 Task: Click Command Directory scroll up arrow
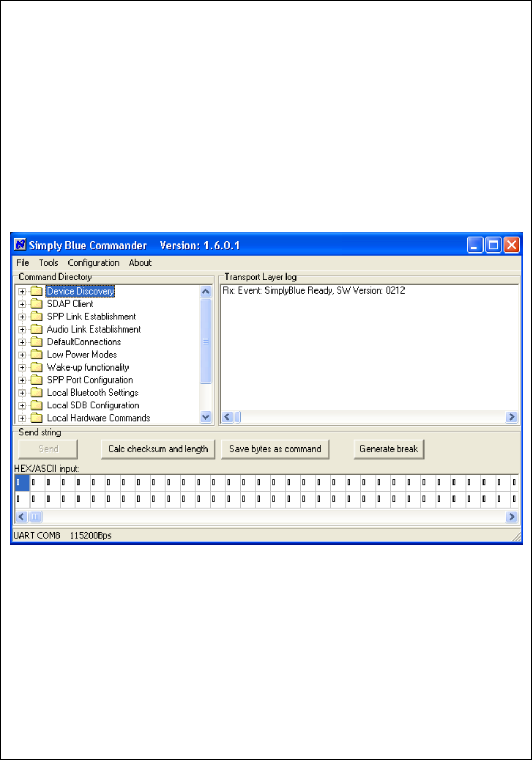[206, 291]
